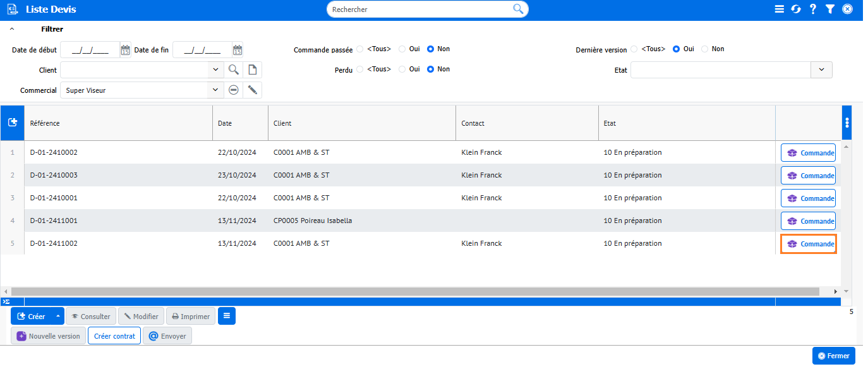Open the Date de début calendar picker
This screenshot has height=369, width=868.
[125, 50]
